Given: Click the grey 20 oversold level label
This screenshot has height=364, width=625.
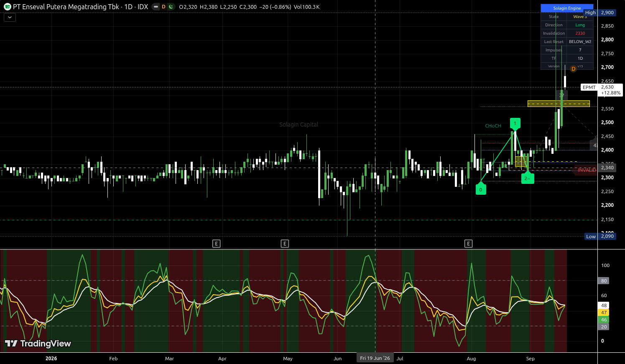Looking at the screenshot, I should (604, 327).
